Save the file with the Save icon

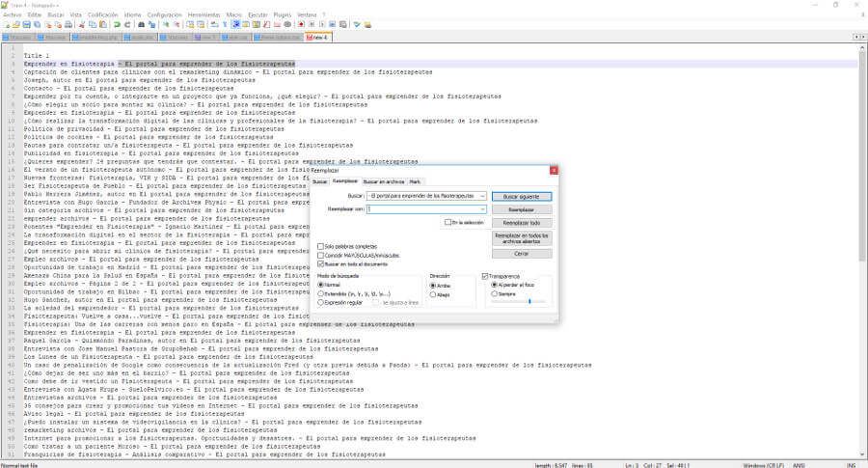click(27, 24)
